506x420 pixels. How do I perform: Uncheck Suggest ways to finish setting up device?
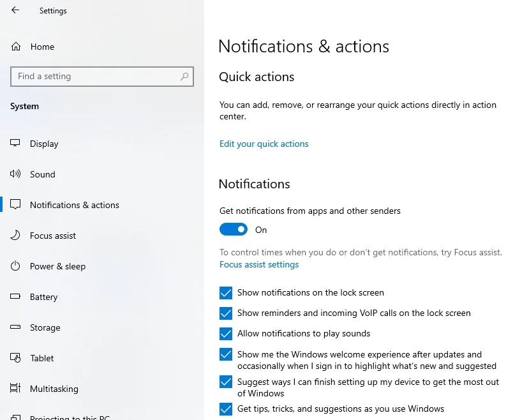pyautogui.click(x=226, y=382)
